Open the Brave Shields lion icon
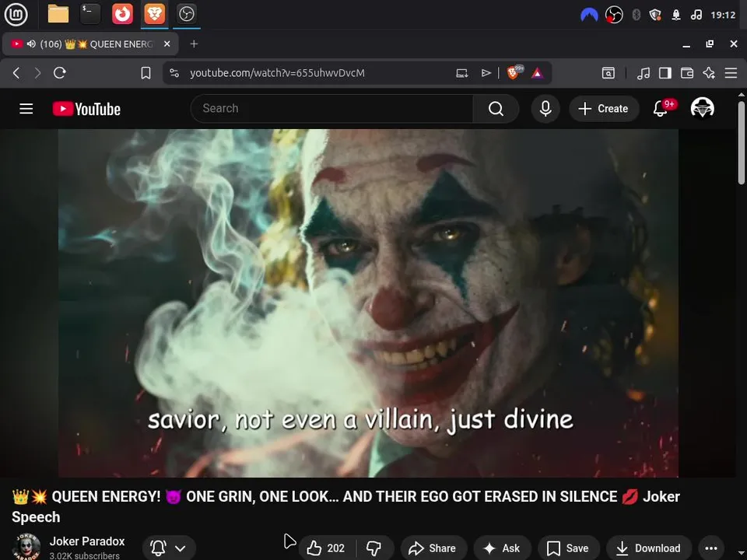Screen dimensions: 747x560 pos(514,72)
